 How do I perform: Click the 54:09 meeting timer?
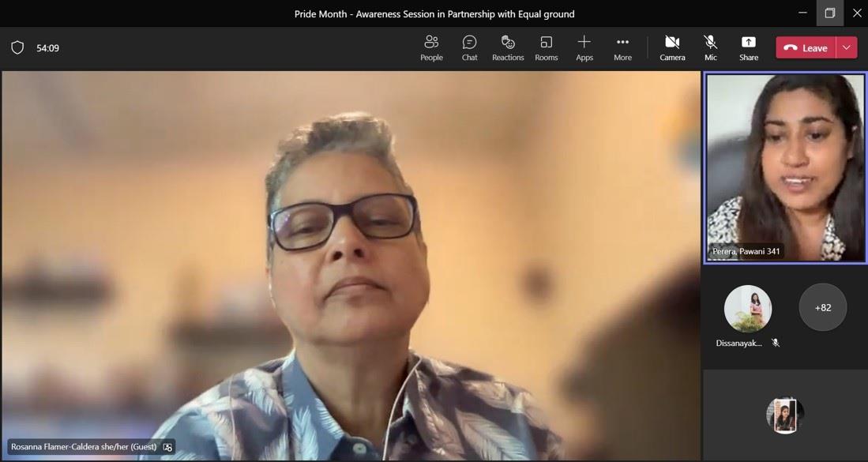[x=47, y=48]
